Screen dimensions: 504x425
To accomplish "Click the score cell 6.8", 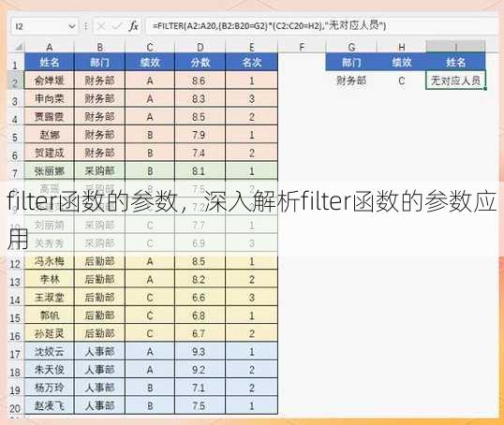I will pos(200,315).
